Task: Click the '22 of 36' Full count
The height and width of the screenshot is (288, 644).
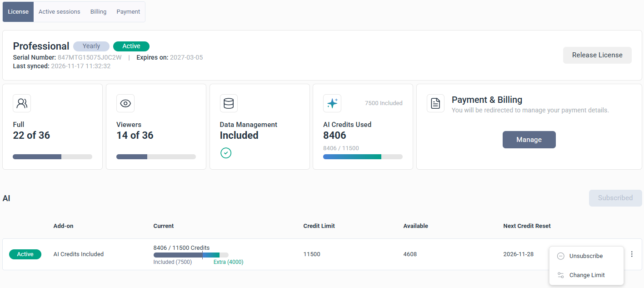Action: pyautogui.click(x=31, y=135)
